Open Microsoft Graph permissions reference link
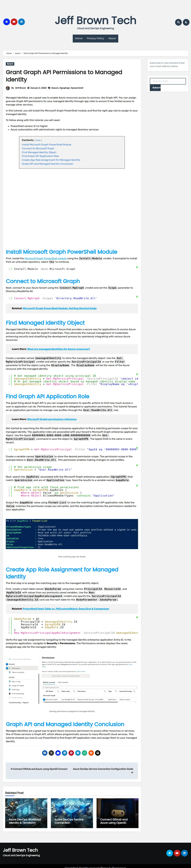Screen dimensions: 191x868 [52, 419]
